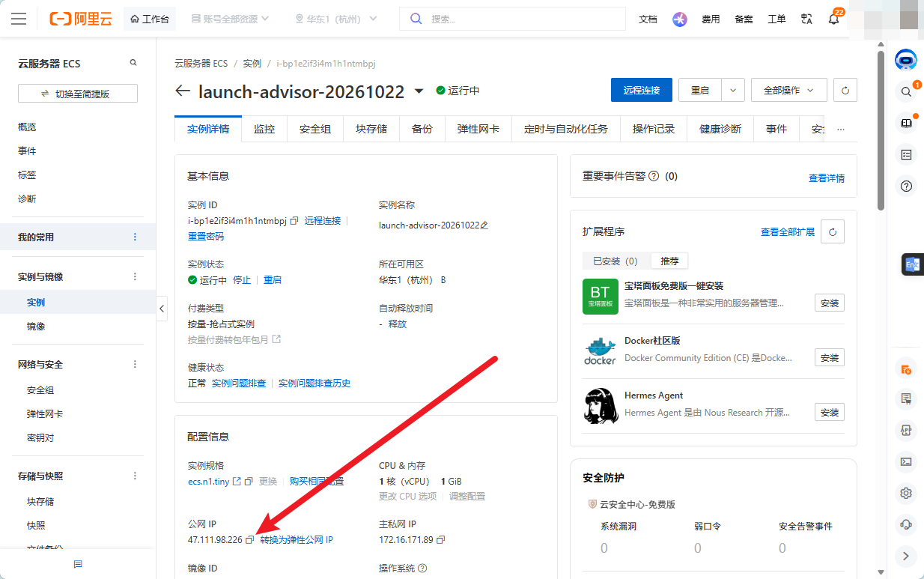Open the 华东1（杭州）region selector
The height and width of the screenshot is (579, 924).
pyautogui.click(x=335, y=19)
